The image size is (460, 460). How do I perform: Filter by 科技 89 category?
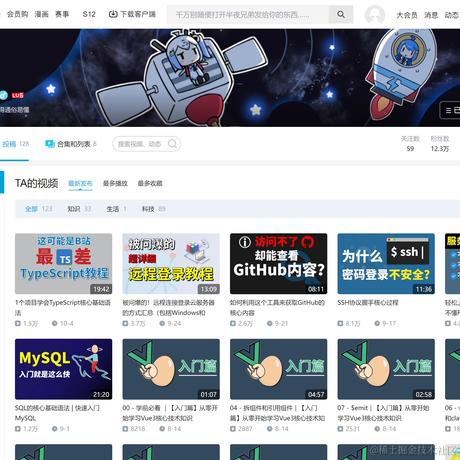[154, 209]
